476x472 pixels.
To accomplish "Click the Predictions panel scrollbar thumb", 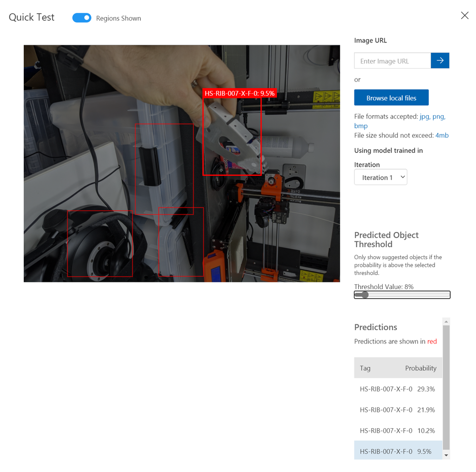I will point(446,387).
